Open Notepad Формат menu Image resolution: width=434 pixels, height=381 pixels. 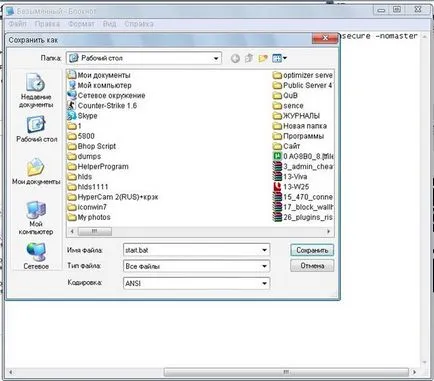[82, 24]
